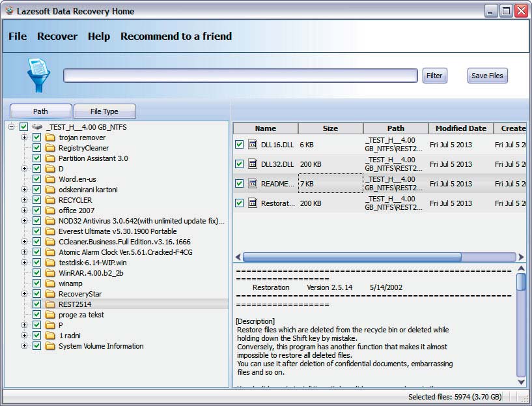Image resolution: width=532 pixels, height=406 pixels.
Task: Click the preview scrollbar down arrow
Action: tap(521, 382)
